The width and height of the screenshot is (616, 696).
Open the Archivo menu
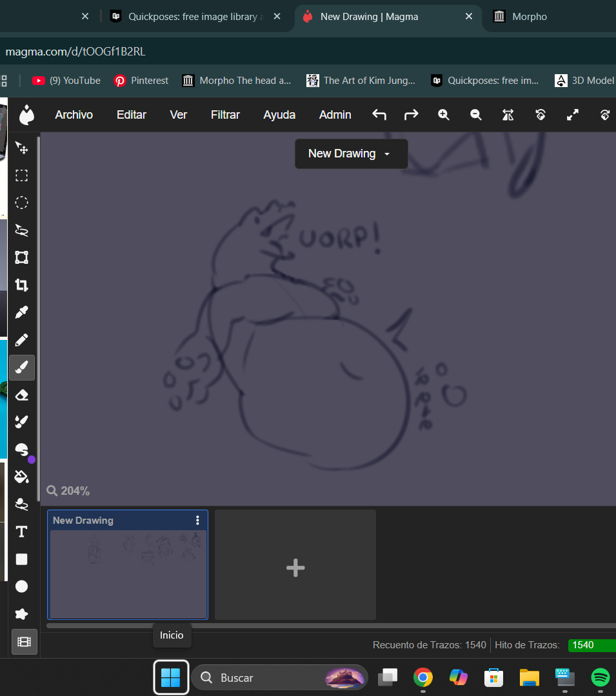74,115
